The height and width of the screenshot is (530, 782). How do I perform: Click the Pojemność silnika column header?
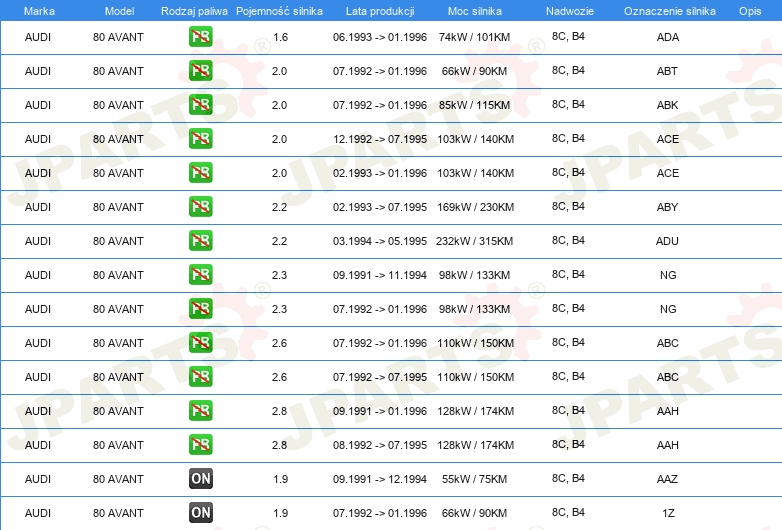click(280, 10)
